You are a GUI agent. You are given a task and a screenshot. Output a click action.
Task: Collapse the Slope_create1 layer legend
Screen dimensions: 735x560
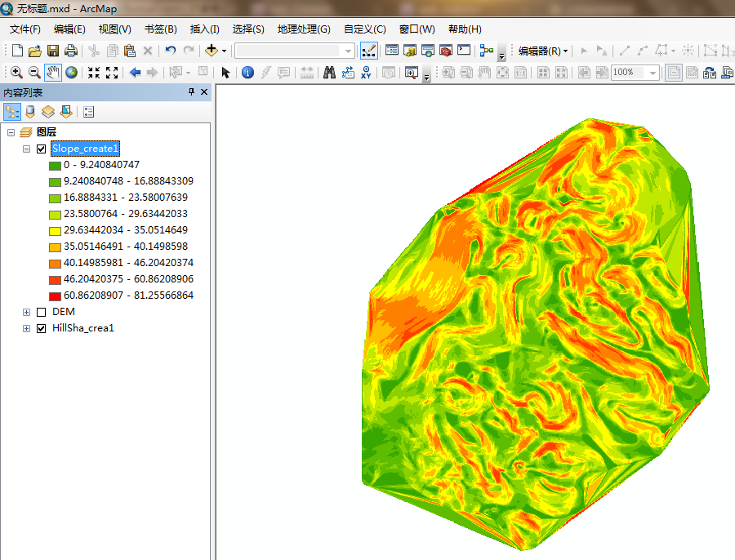point(27,149)
